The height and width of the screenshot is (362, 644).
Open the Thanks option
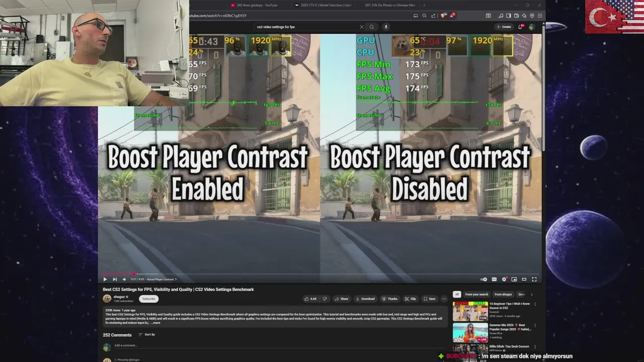click(x=390, y=299)
